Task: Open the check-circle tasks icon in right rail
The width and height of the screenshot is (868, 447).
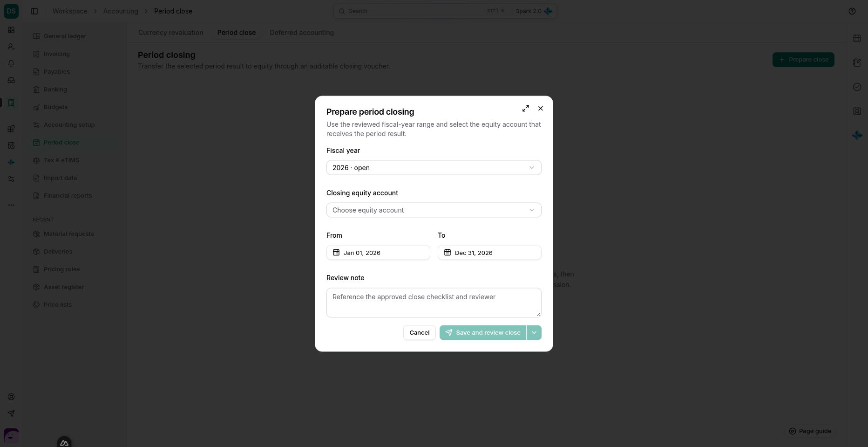Action: [x=857, y=87]
